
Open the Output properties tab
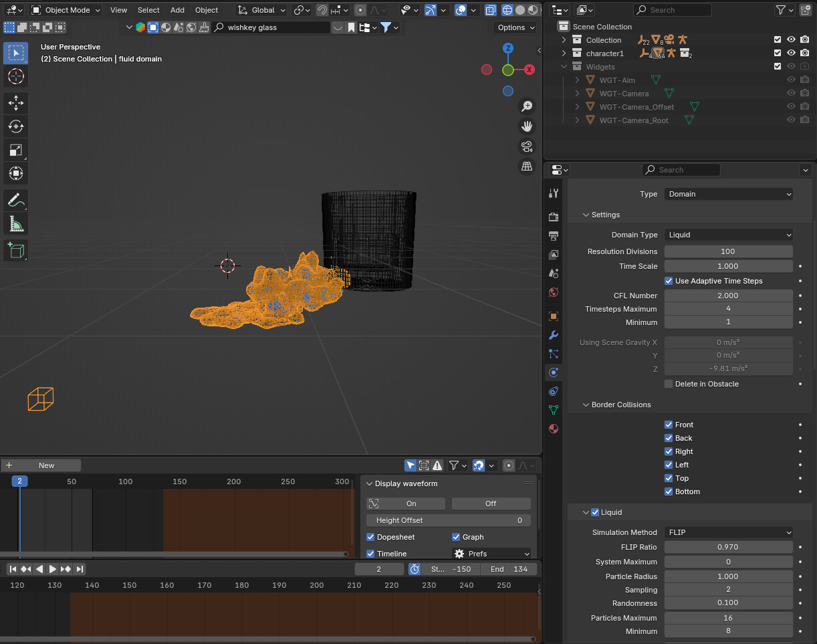(553, 236)
